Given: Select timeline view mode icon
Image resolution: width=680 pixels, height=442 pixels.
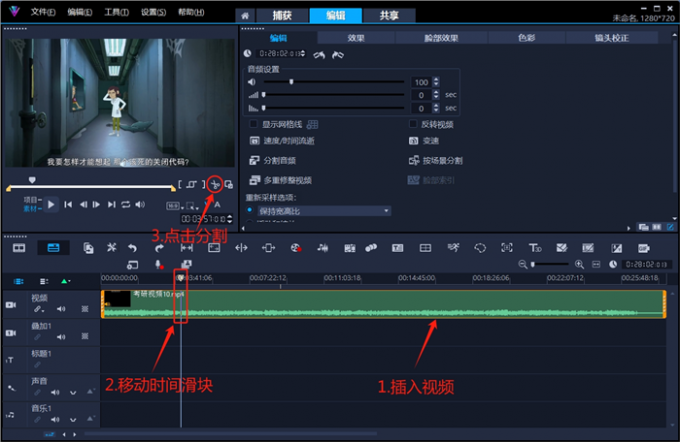Looking at the screenshot, I should pyautogui.click(x=53, y=248).
